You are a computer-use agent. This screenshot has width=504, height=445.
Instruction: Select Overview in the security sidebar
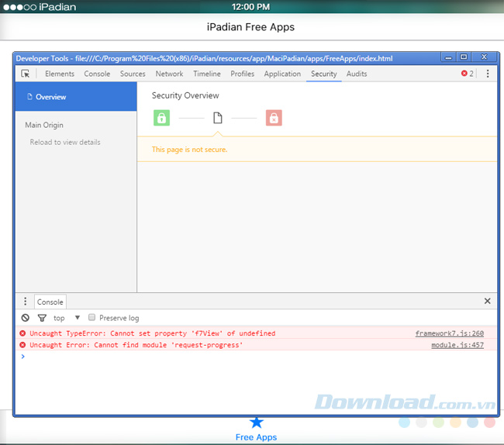tap(76, 97)
